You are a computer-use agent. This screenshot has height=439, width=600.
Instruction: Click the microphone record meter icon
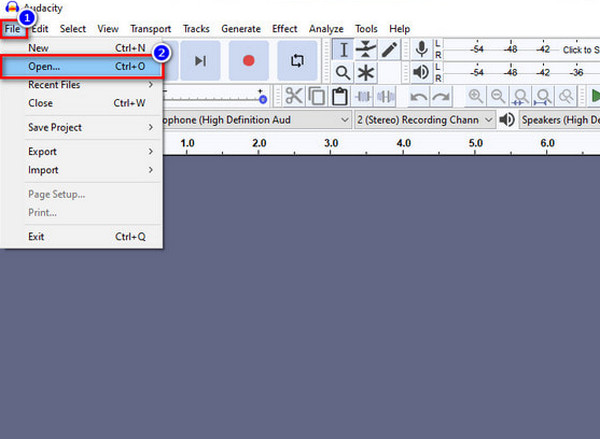421,49
